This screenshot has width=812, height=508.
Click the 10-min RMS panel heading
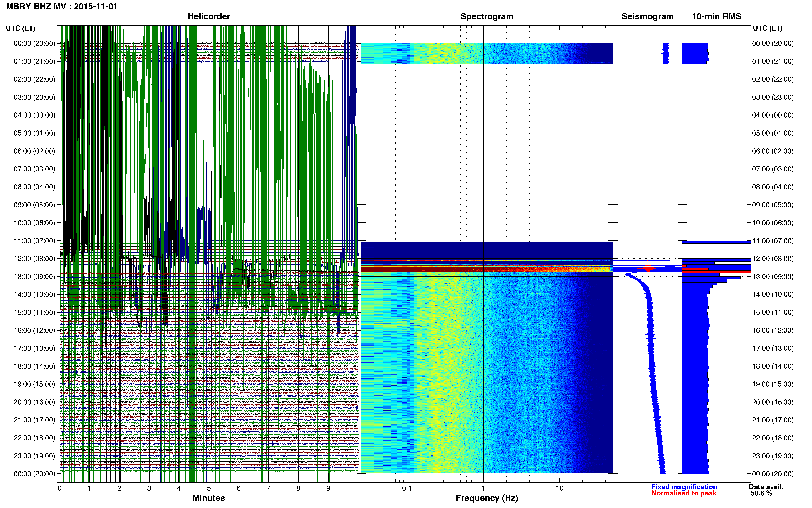click(716, 16)
